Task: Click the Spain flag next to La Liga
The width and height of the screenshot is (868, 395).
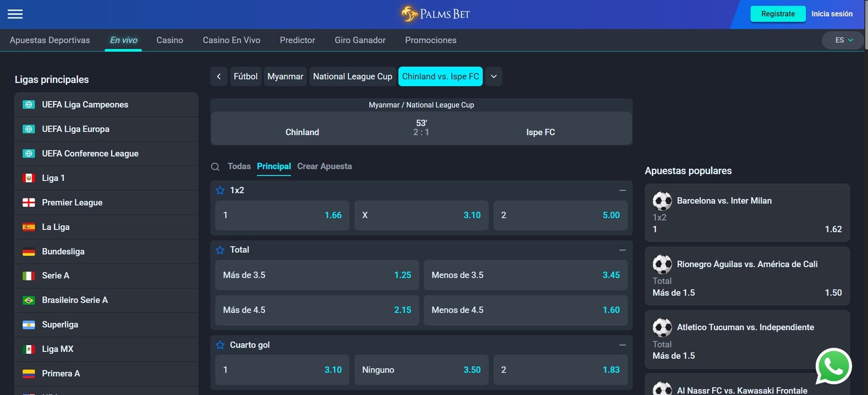Action: (x=29, y=227)
